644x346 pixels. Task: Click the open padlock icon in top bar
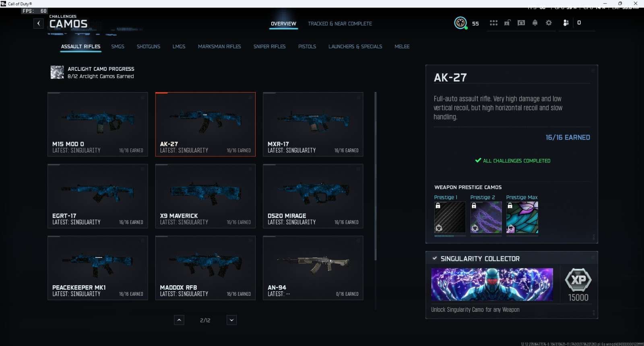(x=507, y=23)
